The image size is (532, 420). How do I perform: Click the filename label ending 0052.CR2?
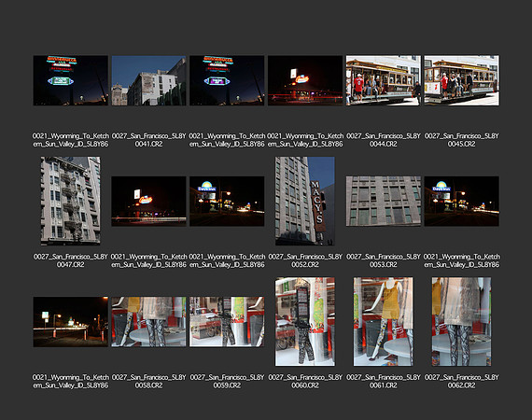tap(305, 260)
